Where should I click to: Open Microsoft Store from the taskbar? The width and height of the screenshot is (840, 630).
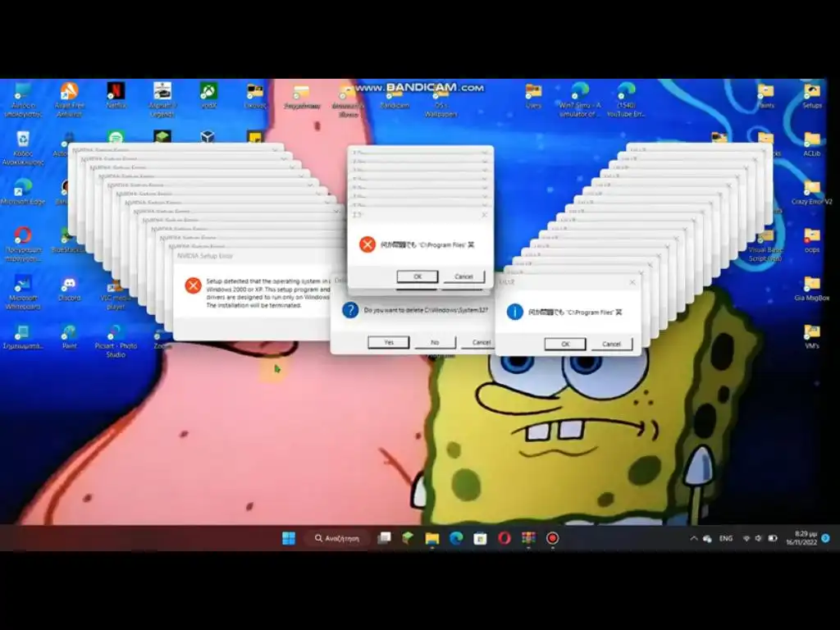tap(480, 538)
